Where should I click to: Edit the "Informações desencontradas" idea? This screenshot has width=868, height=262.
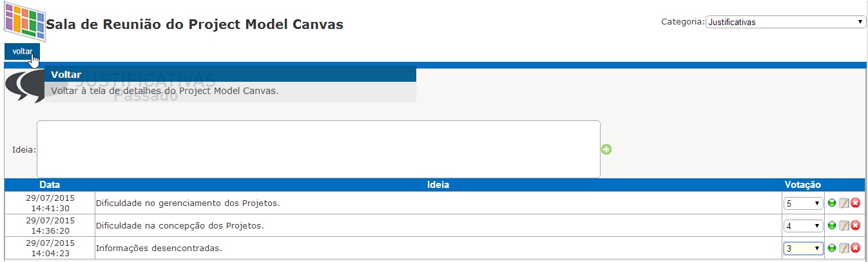point(844,248)
